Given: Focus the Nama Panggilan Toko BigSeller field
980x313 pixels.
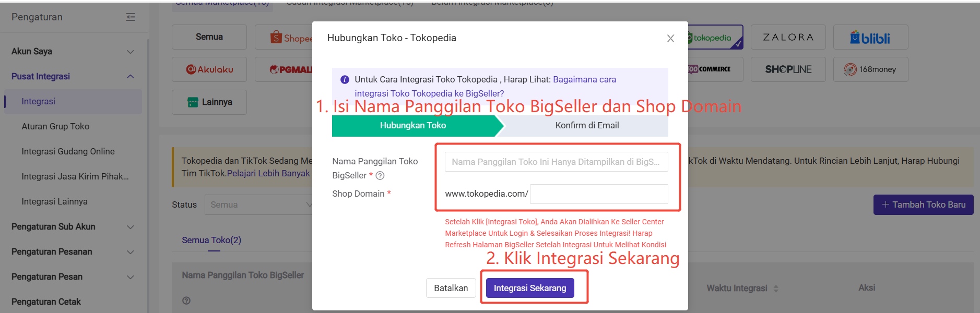Looking at the screenshot, I should point(556,162).
